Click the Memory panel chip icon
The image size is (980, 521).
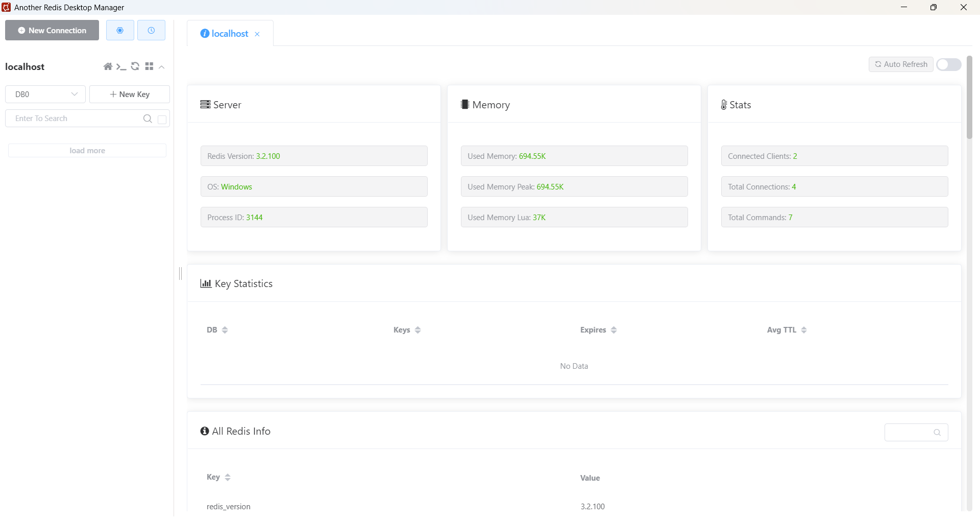point(465,104)
